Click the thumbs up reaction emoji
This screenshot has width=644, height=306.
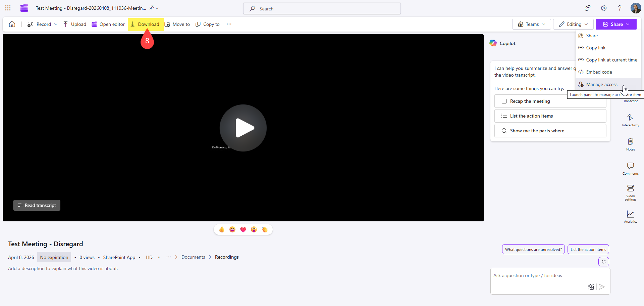click(x=222, y=229)
